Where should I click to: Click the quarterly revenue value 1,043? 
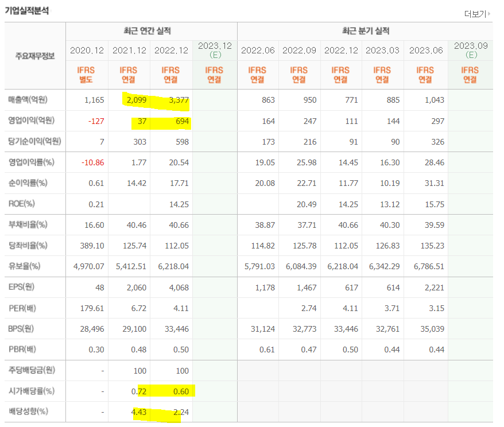pyautogui.click(x=435, y=100)
